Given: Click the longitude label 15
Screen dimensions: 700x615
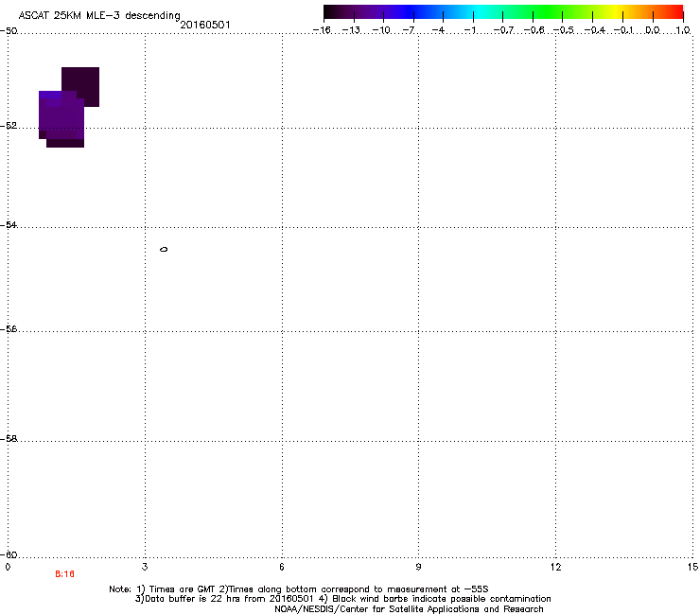Looking at the screenshot, I should (x=692, y=567).
